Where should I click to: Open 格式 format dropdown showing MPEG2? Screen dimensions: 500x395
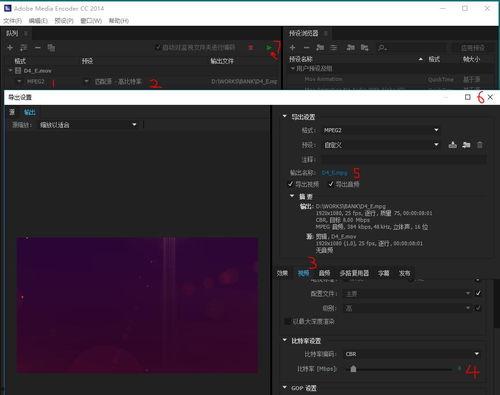tap(380, 130)
